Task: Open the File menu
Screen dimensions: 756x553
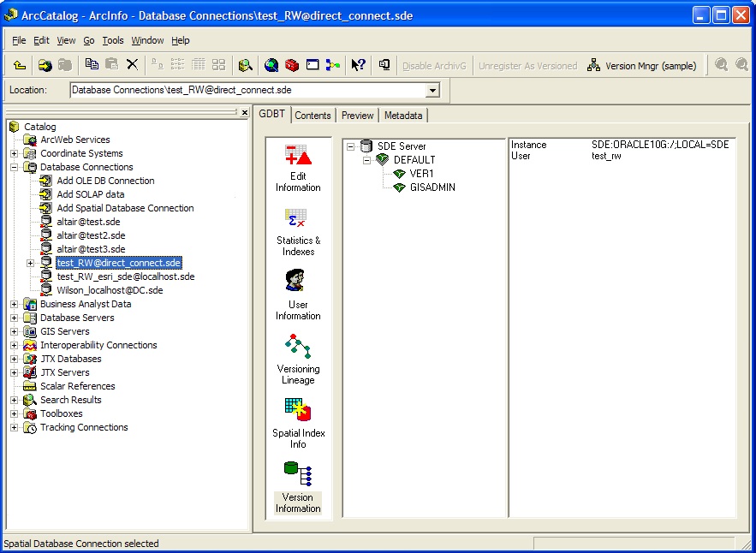Action: (x=19, y=40)
